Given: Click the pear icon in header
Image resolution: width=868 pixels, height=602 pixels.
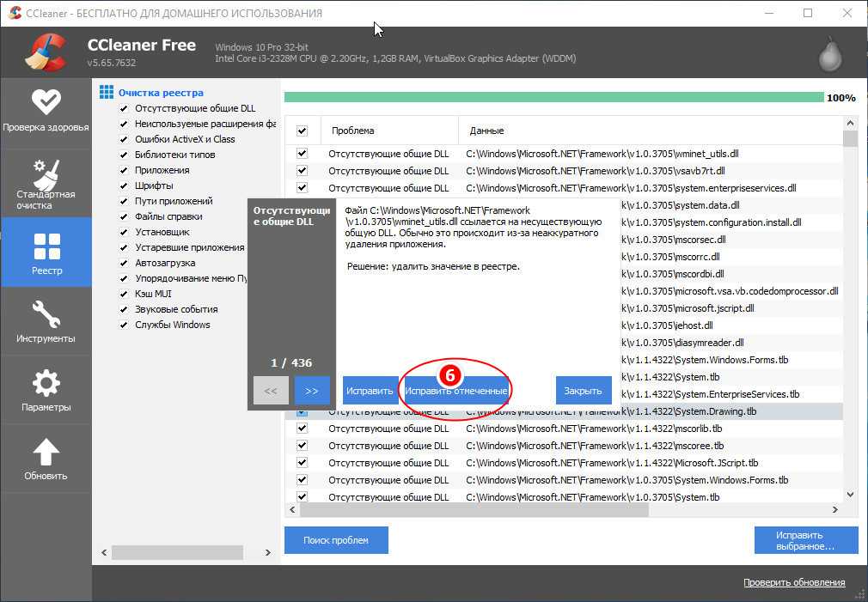Looking at the screenshot, I should coord(830,54).
